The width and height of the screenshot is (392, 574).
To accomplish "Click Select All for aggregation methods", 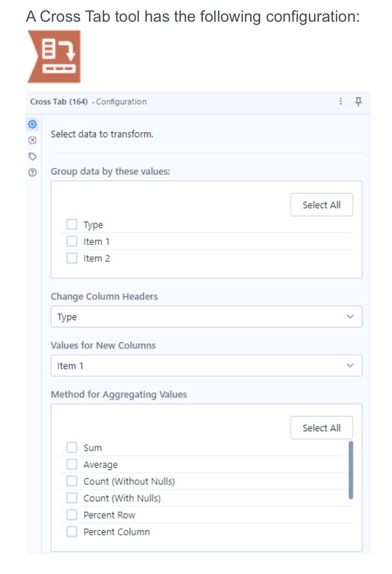I will click(321, 428).
